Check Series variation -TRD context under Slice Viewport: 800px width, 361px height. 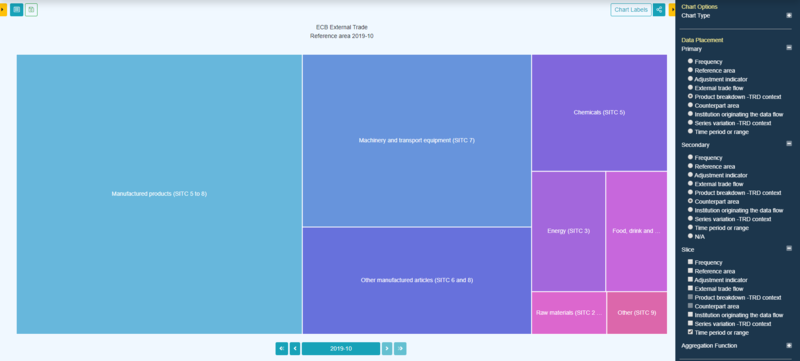pyautogui.click(x=690, y=323)
